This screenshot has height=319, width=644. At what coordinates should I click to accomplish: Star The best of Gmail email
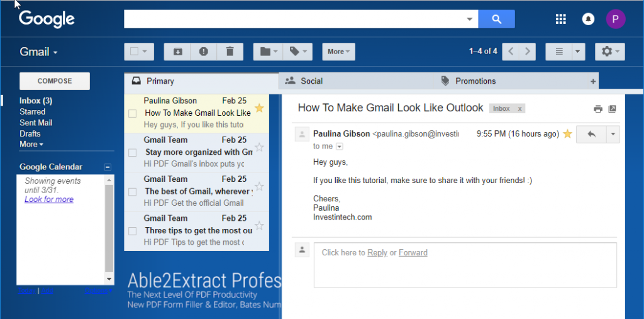pos(259,187)
